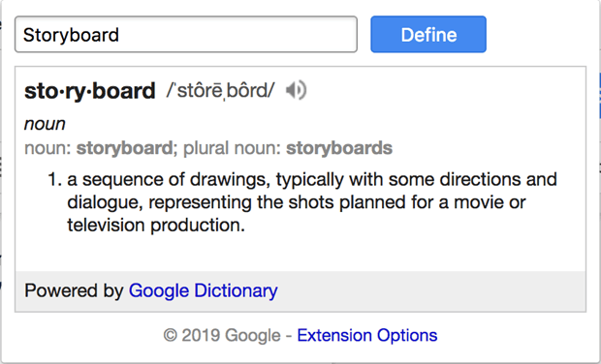Screen dimensions: 601x364
Task: Click the gray noun: label before storyboard
Action: point(47,148)
